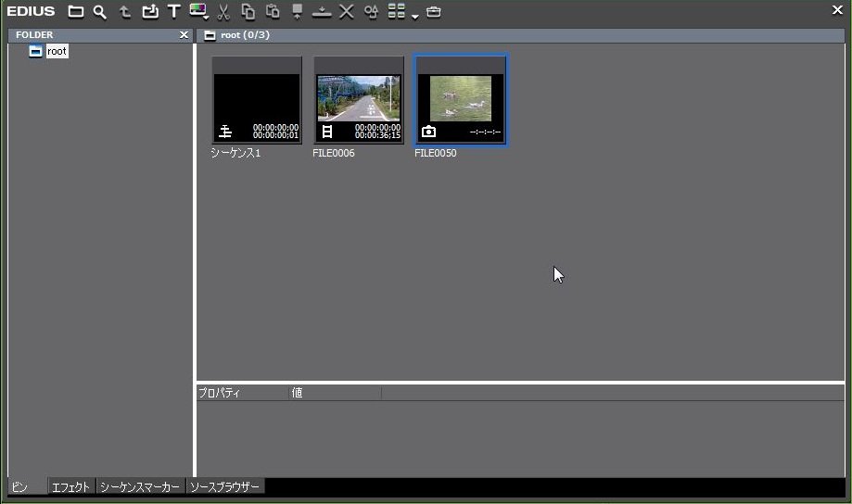This screenshot has height=504, width=852.
Task: Click the sequence icon on シーケンス1 thumbnail
Action: (225, 132)
